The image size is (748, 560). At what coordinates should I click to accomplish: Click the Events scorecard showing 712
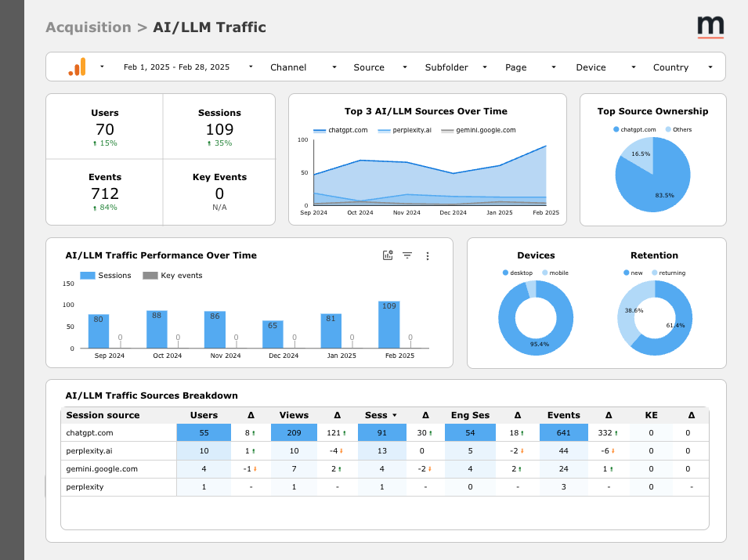click(x=104, y=192)
